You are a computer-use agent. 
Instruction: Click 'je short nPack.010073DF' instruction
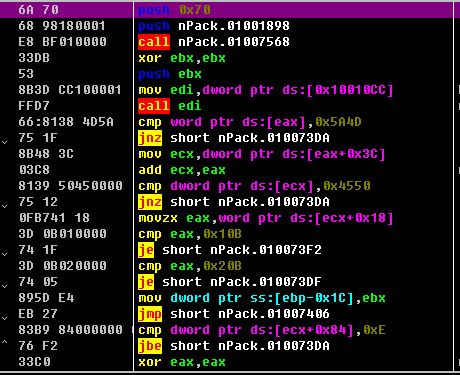tap(230, 282)
